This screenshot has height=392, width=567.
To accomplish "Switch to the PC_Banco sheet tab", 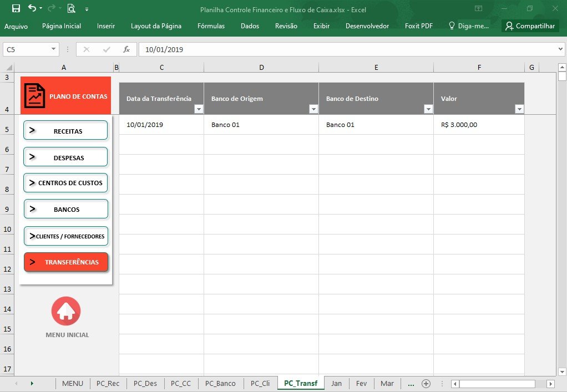I will point(220,384).
